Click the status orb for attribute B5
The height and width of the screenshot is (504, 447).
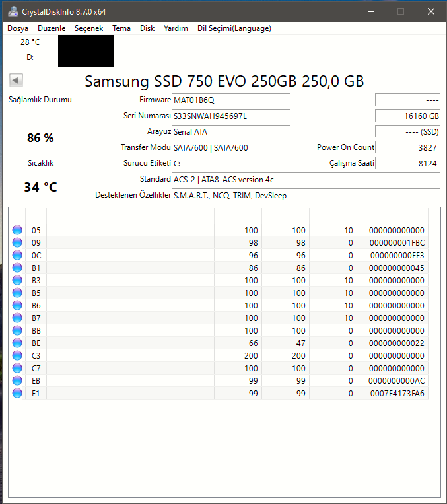pyautogui.click(x=17, y=293)
